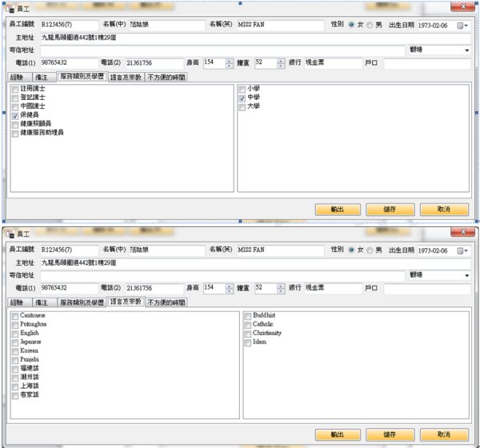Open 出生日期 calendar picker in upper window
480x448 pixels.
(x=462, y=26)
